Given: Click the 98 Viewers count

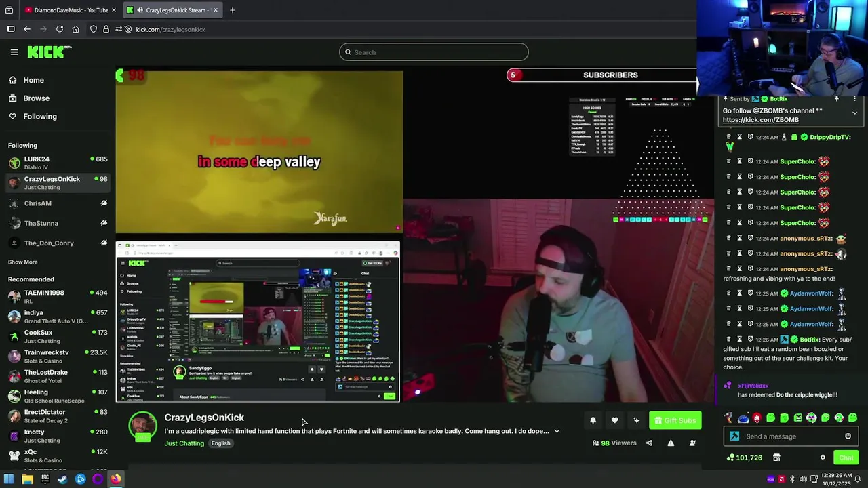Looking at the screenshot, I should pos(614,443).
